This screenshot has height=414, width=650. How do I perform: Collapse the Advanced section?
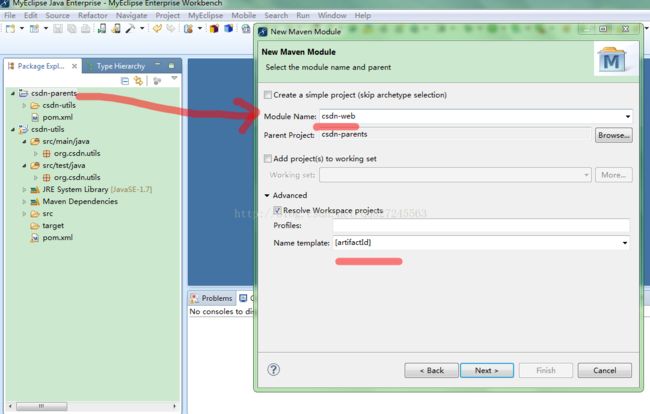267,195
